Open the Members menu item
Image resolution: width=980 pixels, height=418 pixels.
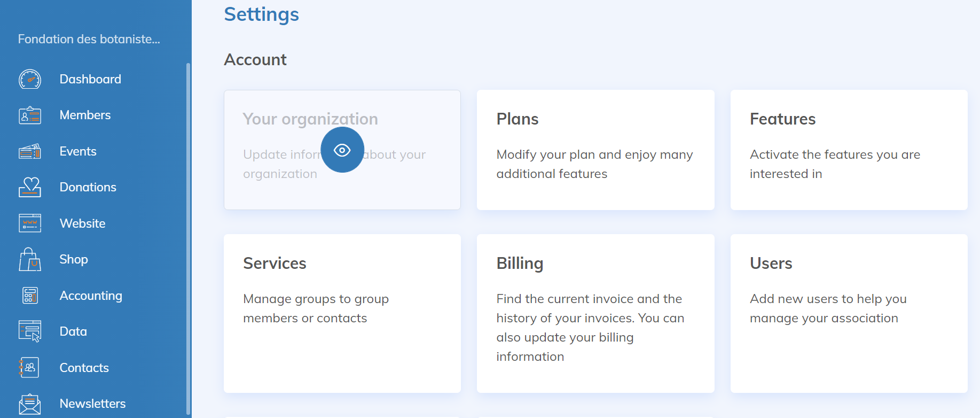85,115
